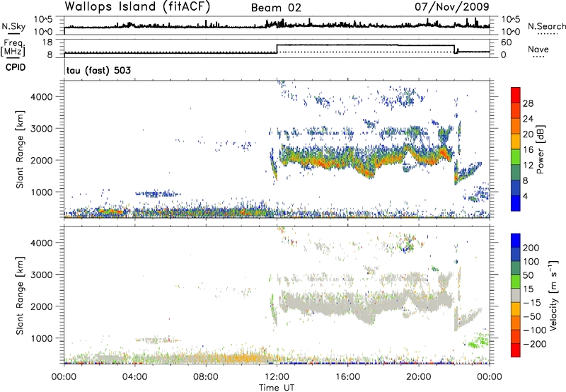Click the 'N.Search' legend label
This screenshot has height=392, width=566.
546,26
